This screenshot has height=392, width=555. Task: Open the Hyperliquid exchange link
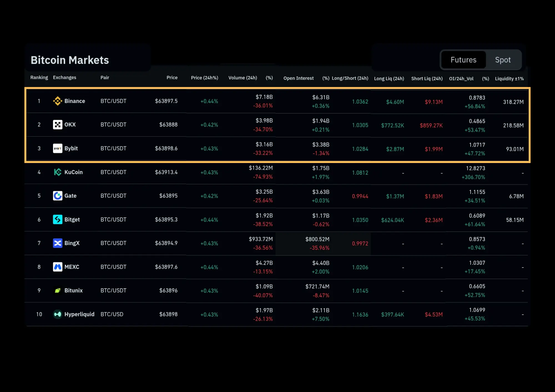click(x=79, y=314)
